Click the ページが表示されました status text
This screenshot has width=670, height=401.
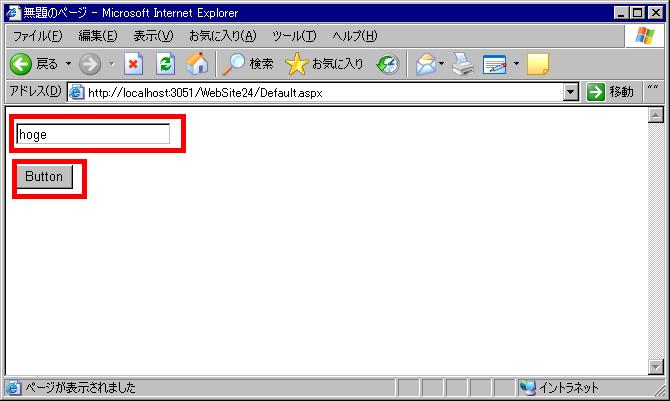(80, 388)
